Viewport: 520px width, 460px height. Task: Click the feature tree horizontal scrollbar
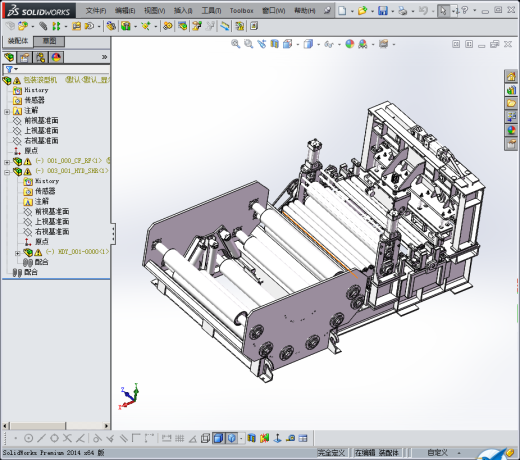(56, 426)
